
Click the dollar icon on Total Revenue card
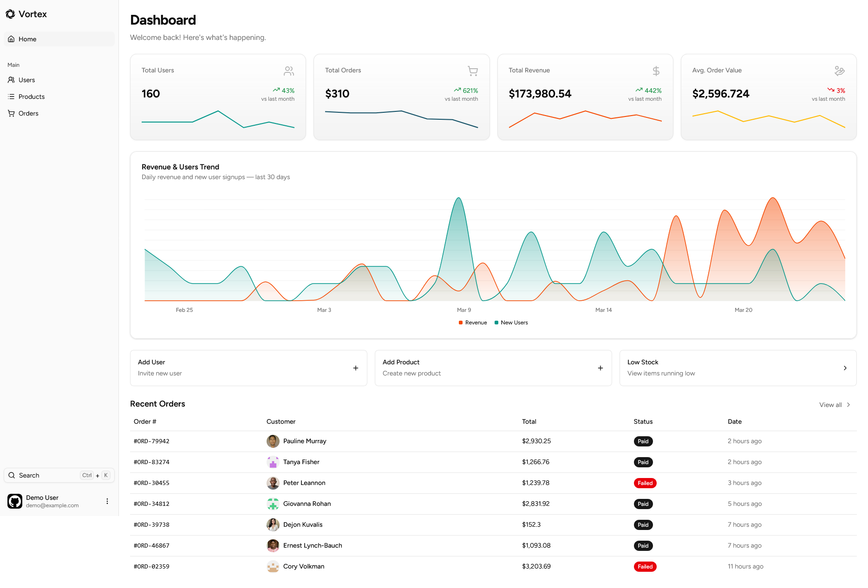(x=656, y=71)
